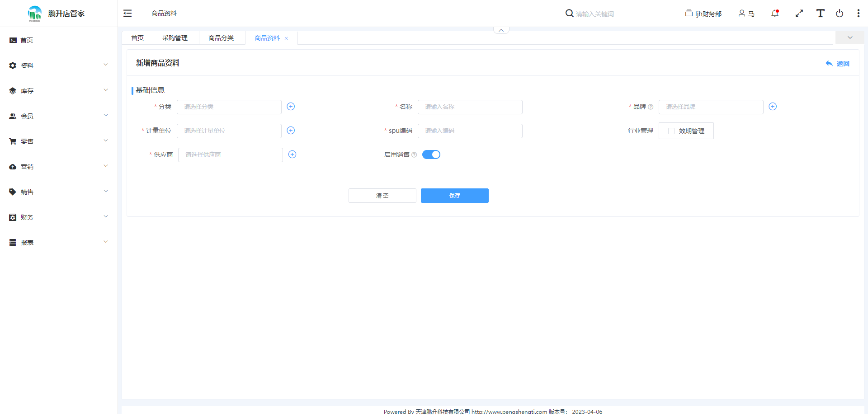This screenshot has width=868, height=417.
Task: Close the 商品资料 tab
Action: tap(286, 38)
